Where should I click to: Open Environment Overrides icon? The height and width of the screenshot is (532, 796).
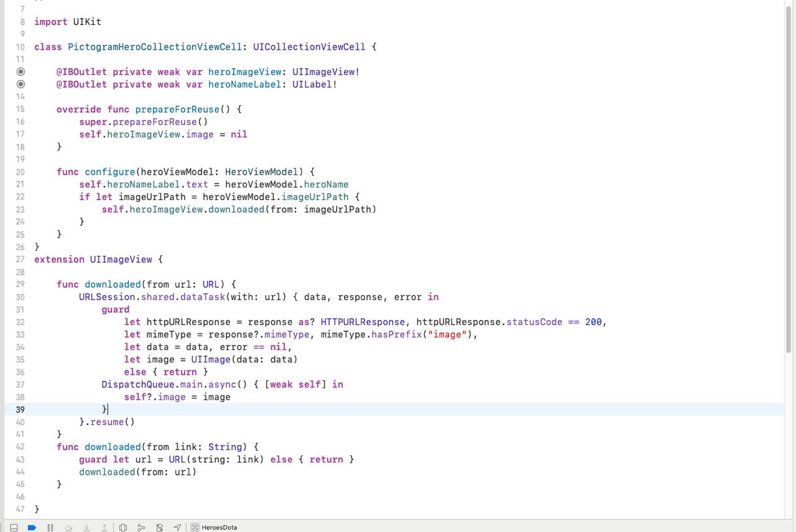(x=159, y=528)
